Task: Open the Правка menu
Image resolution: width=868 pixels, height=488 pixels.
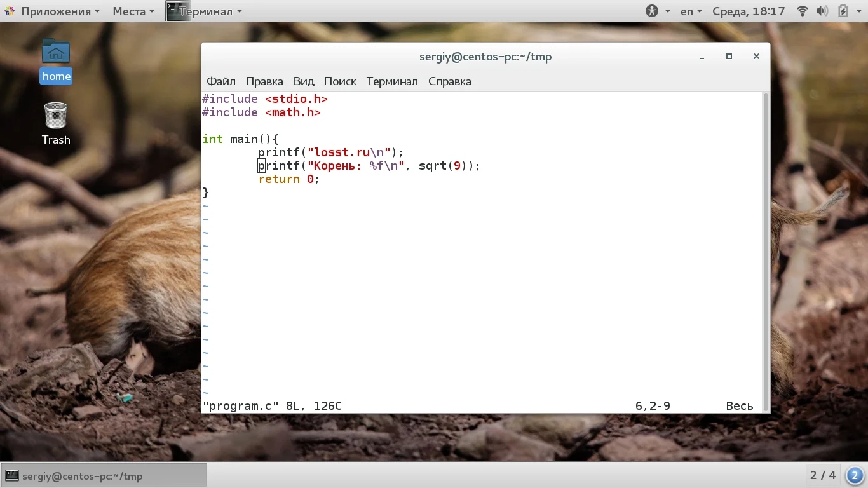Action: pos(264,81)
